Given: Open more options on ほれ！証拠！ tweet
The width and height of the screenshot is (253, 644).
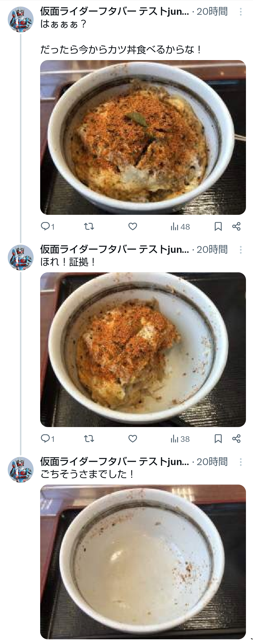Looking at the screenshot, I should click(x=241, y=250).
